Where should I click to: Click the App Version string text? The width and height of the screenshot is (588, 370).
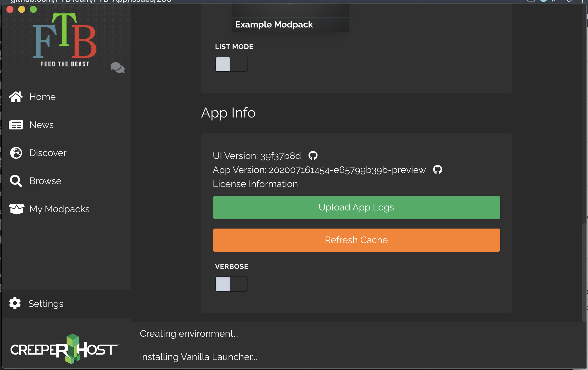tap(319, 170)
